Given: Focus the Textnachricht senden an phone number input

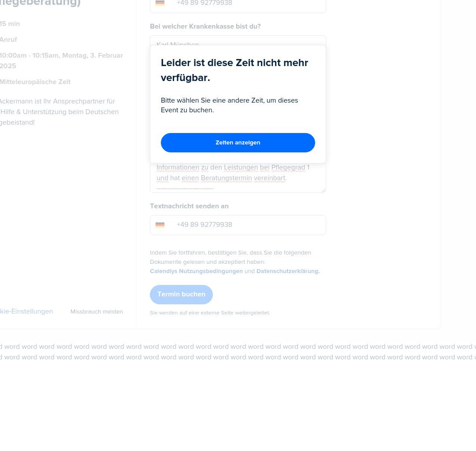Looking at the screenshot, I should (238, 225).
